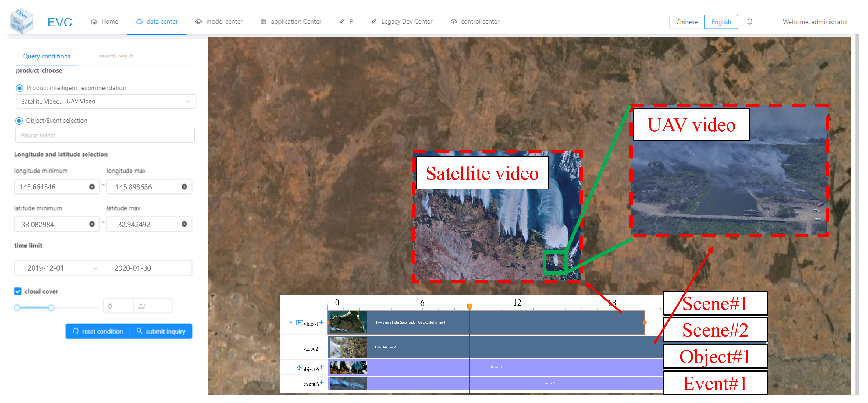Switch to the search result tab

click(x=116, y=56)
